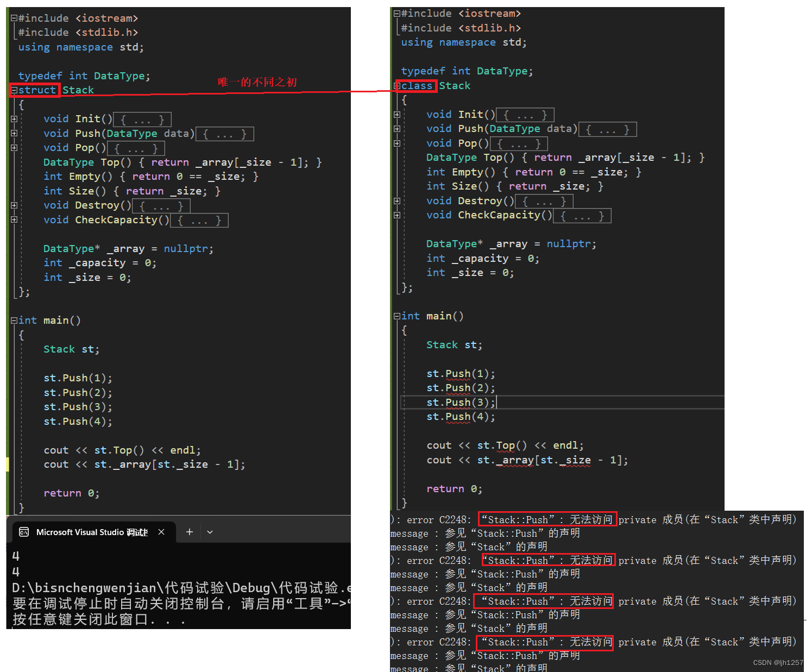This screenshot has width=812, height=672.
Task: Expand collapsed Push body in struct Stack
Action: (x=14, y=133)
